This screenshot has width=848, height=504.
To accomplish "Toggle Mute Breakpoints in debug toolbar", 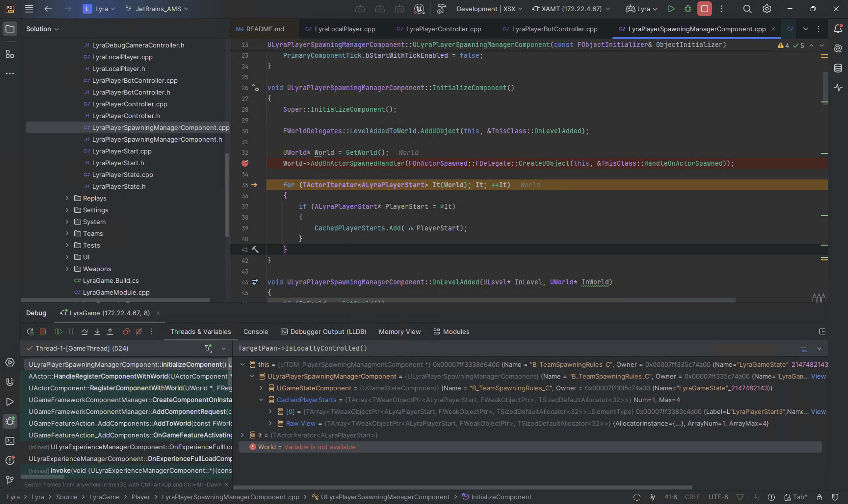I will coord(139,332).
